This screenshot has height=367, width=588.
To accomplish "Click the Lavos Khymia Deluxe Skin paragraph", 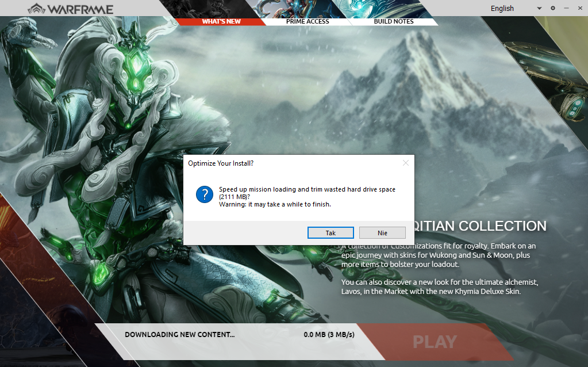I will click(x=440, y=286).
